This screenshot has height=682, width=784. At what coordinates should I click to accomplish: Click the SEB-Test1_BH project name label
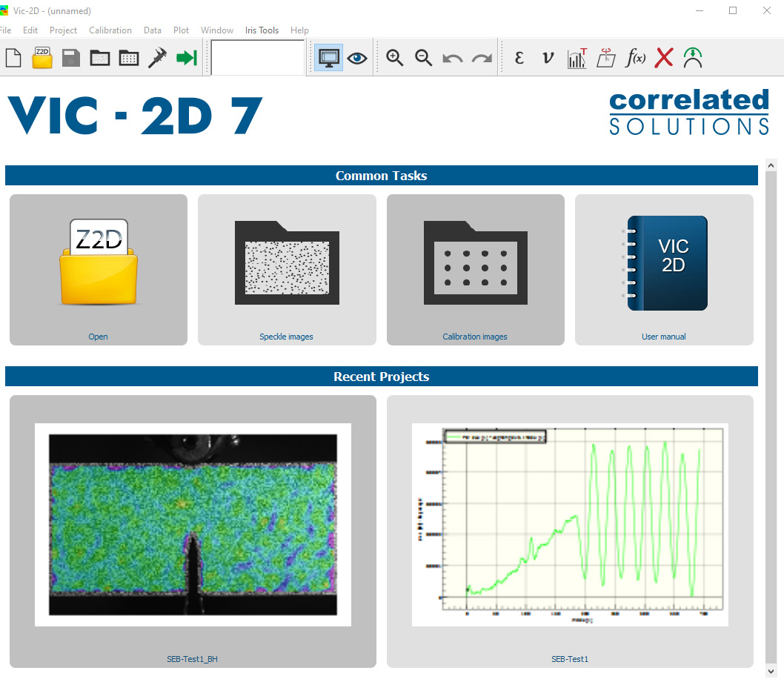192,660
